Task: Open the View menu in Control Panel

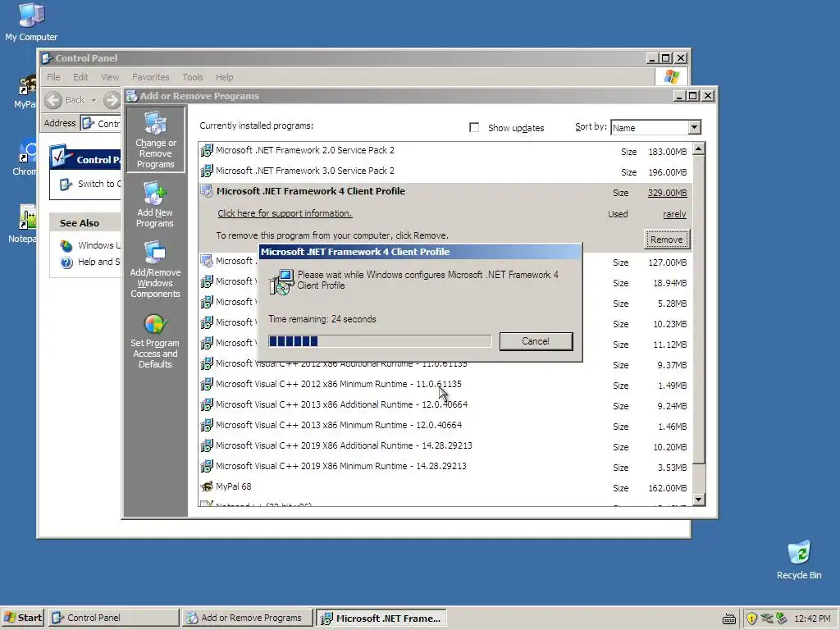Action: [110, 77]
